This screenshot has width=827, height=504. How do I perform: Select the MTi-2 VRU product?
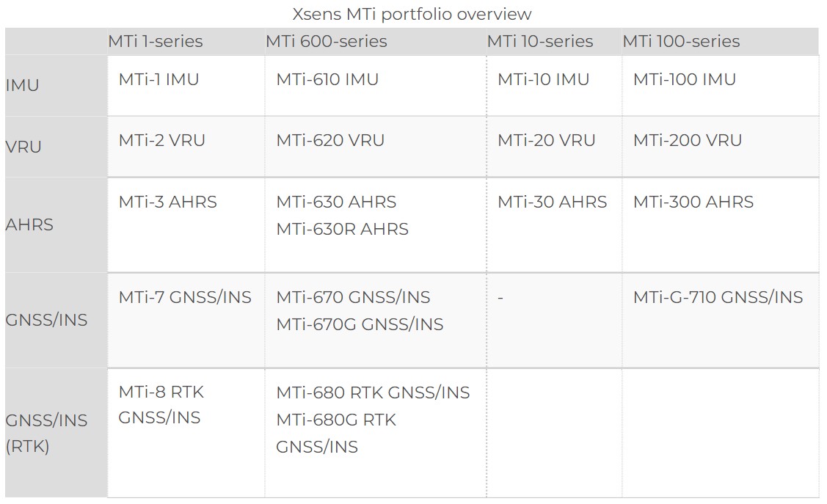pos(161,140)
